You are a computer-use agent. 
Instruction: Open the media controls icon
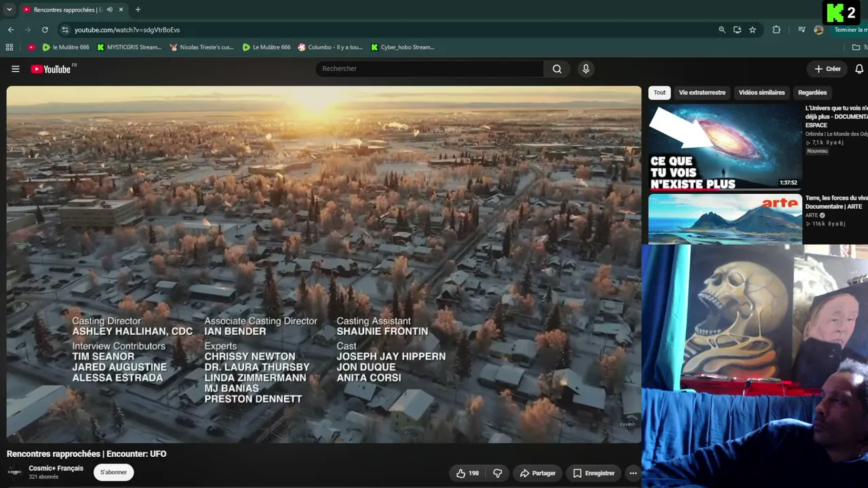pyautogui.click(x=802, y=30)
